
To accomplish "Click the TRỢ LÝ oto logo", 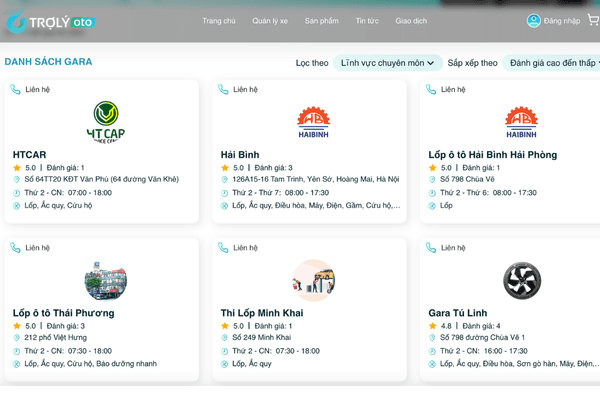I will [50, 22].
